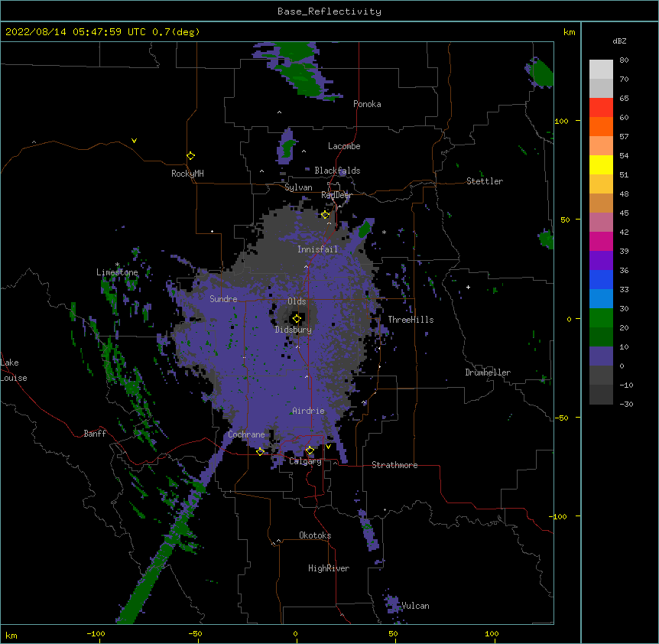
Task: Click the Lake Louise label
Action: 14,370
